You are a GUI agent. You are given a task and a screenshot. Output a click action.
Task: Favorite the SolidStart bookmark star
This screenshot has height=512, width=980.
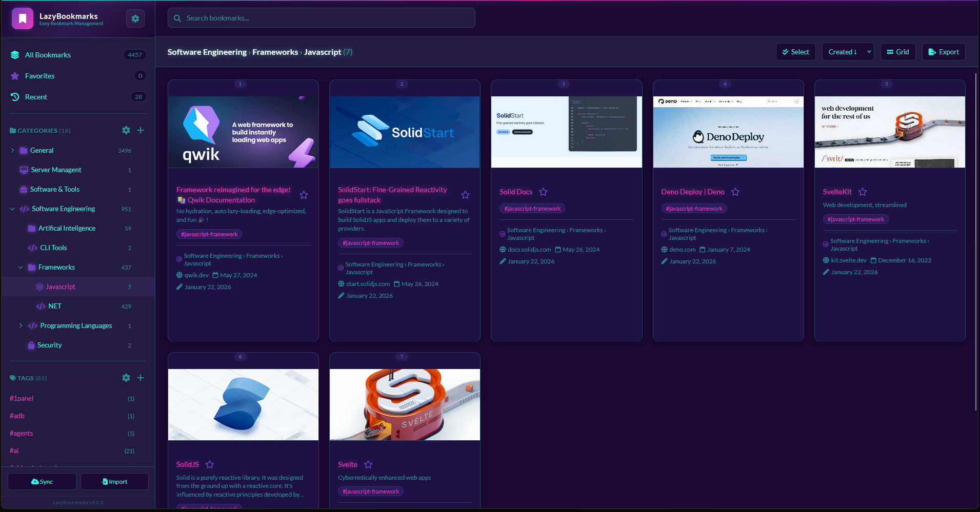465,195
